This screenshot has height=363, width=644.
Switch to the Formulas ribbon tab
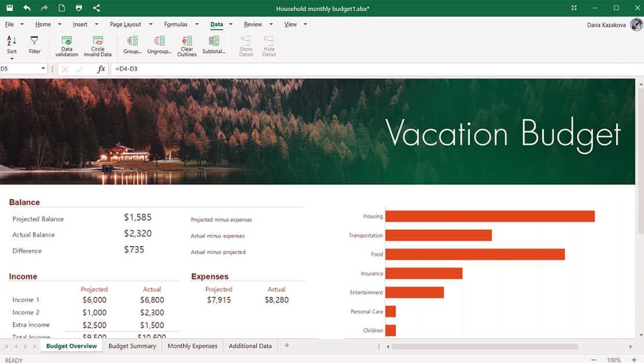coord(175,24)
